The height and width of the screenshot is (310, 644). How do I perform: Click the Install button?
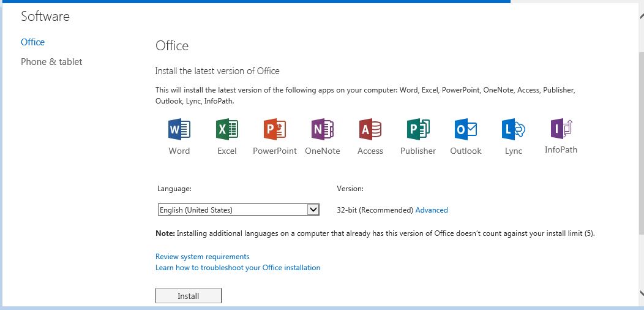(188, 296)
